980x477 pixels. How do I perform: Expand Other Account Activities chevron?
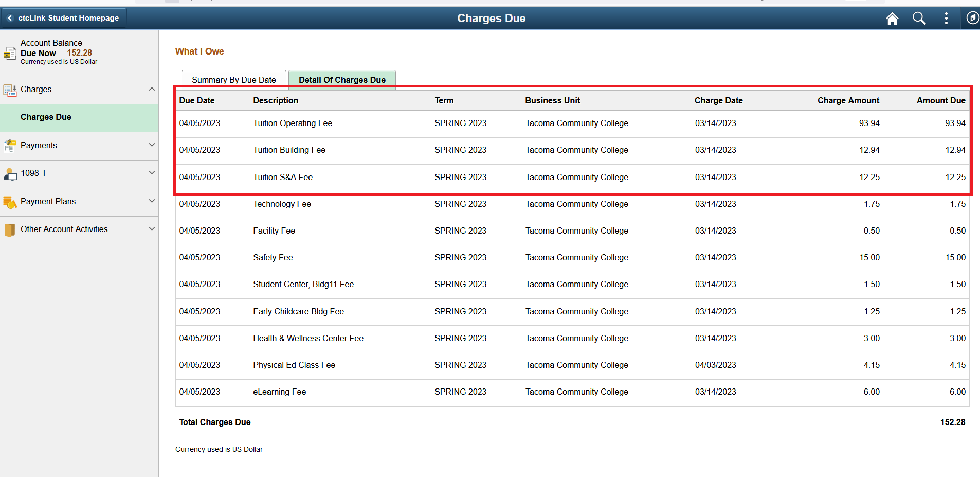pos(152,229)
